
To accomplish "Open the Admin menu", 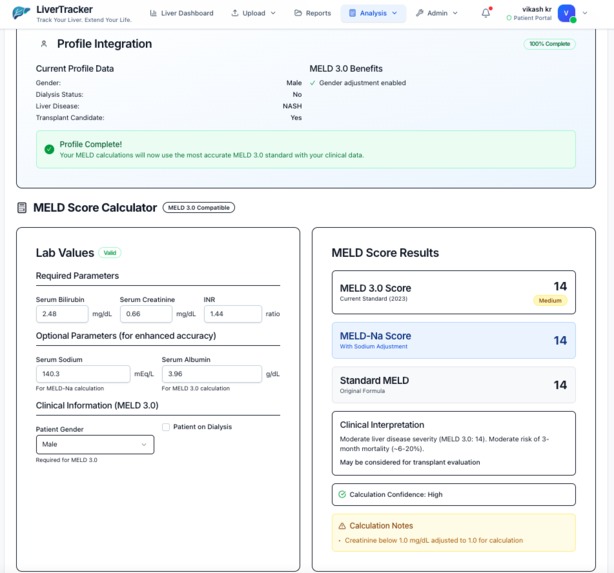I will pos(437,13).
